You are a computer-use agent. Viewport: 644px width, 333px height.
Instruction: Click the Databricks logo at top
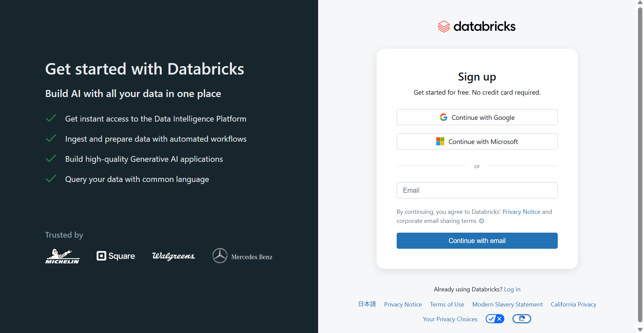click(x=477, y=26)
